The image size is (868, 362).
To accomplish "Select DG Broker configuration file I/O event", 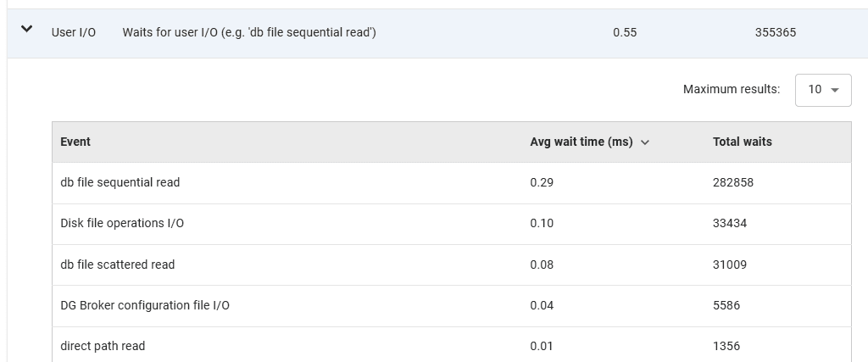I will (145, 305).
